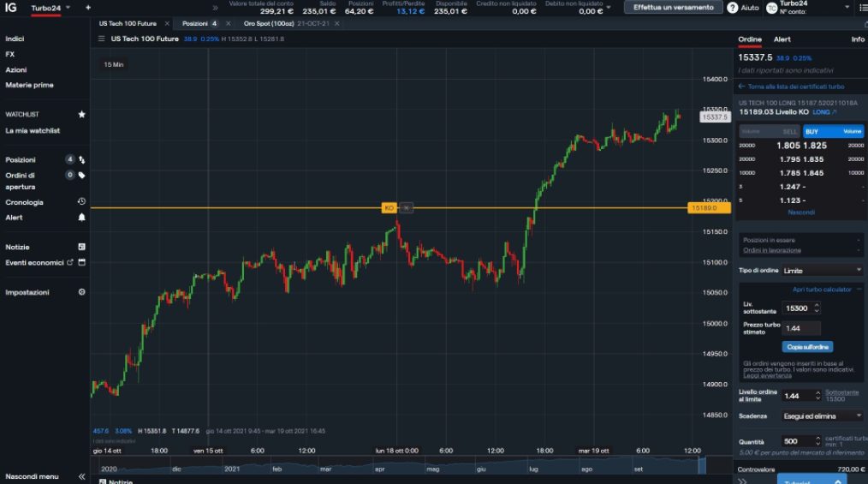Click the Prezzo turbo stimato field
The height and width of the screenshot is (484, 868).
pyautogui.click(x=801, y=328)
